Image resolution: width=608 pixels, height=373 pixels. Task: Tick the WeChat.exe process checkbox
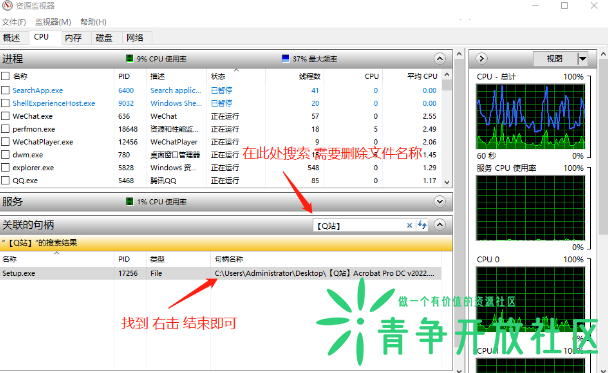[5, 116]
